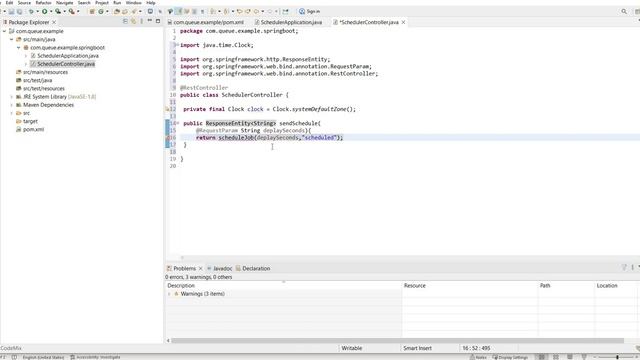Click the New Java Class icon

coord(101,11)
